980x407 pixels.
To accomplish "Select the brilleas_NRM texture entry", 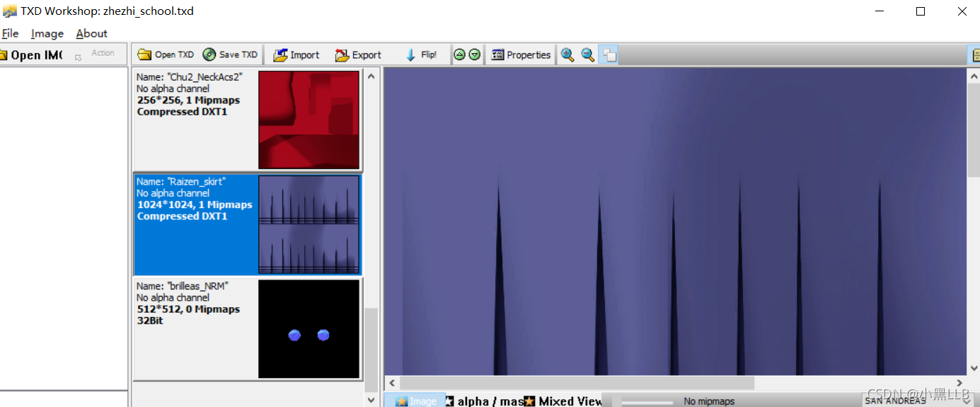I will pos(248,329).
